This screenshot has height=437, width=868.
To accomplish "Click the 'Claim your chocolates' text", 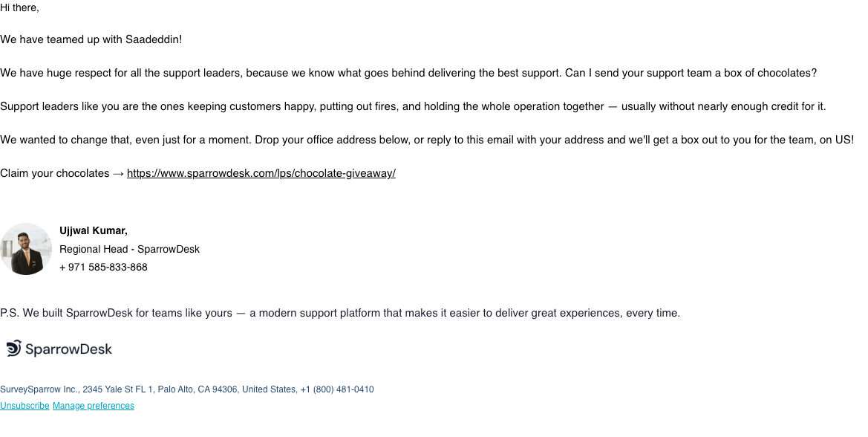I will coord(55,173).
